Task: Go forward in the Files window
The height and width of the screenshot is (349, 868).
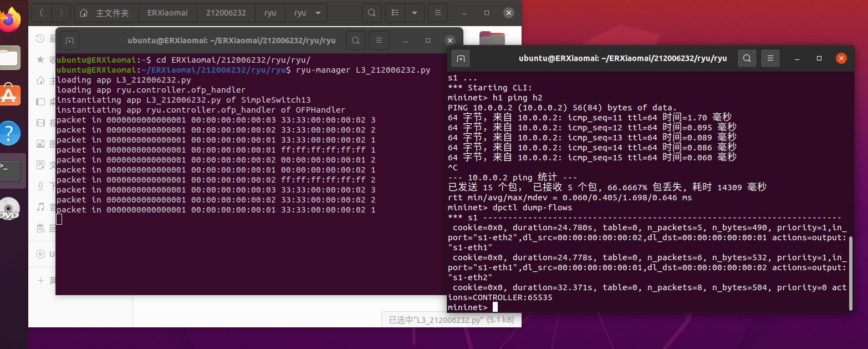Action: pos(61,12)
